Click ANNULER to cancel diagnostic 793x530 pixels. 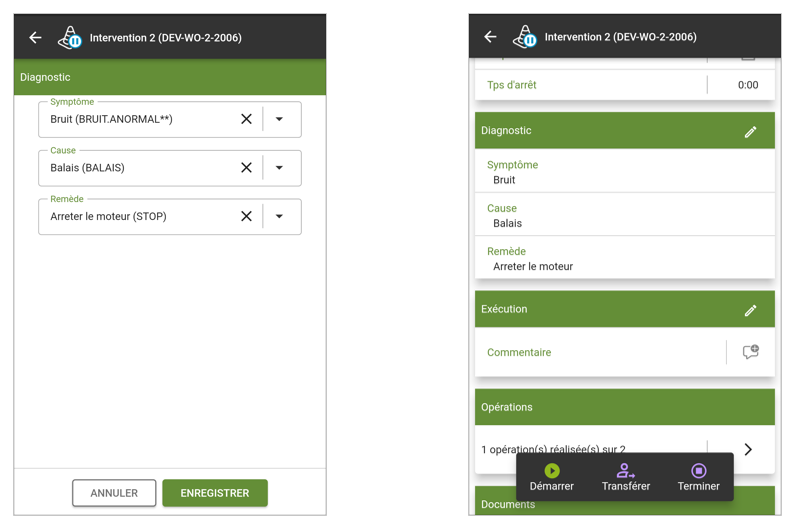pos(114,493)
